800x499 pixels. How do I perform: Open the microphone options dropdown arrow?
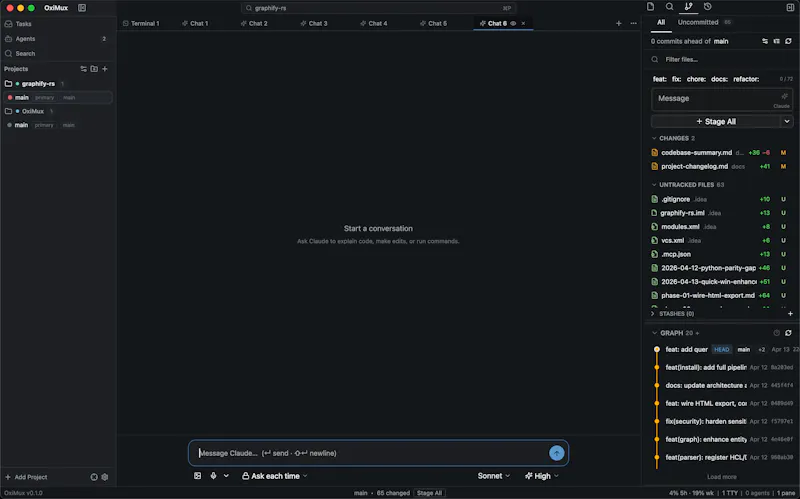tap(226, 476)
